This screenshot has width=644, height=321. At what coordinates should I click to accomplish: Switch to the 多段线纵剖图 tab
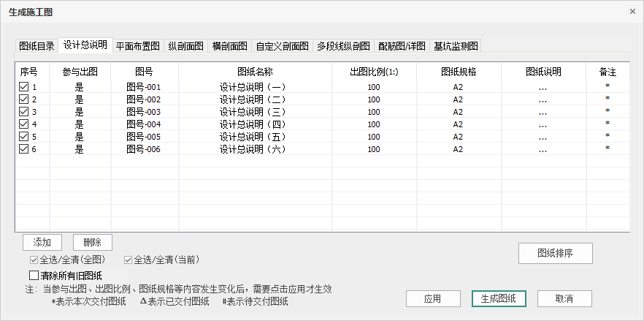[x=343, y=45]
